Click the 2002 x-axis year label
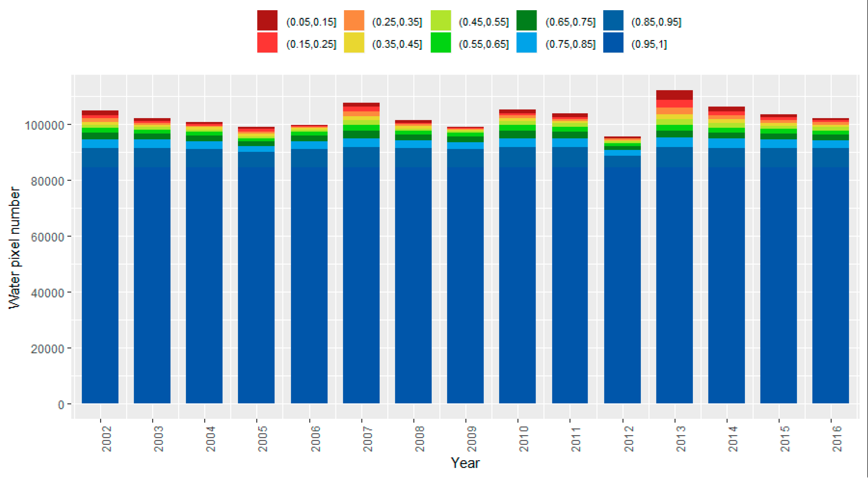The image size is (868, 479). click(106, 439)
